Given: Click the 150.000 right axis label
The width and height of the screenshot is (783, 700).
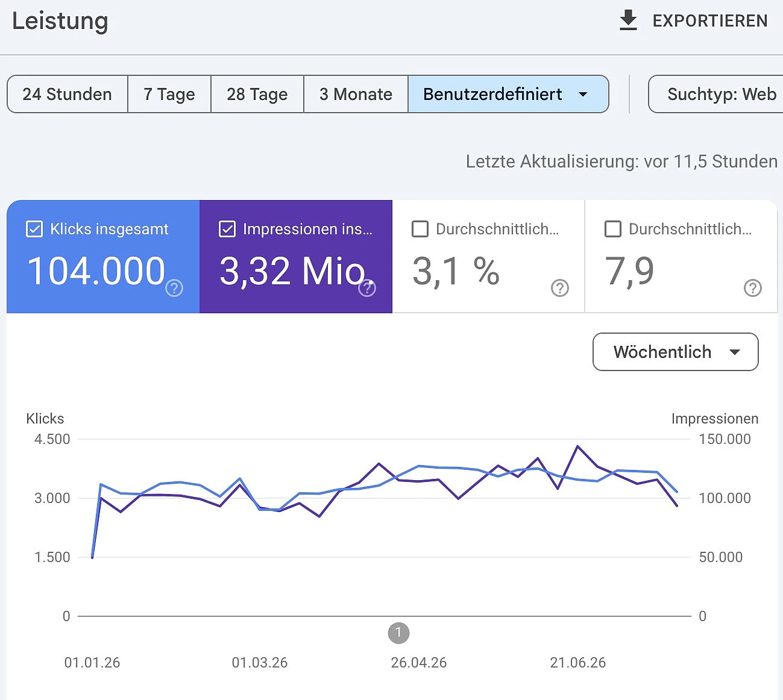Looking at the screenshot, I should click(725, 439).
